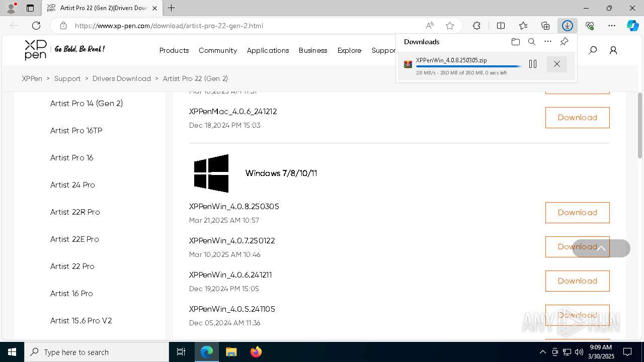Image resolution: width=644 pixels, height=362 pixels.
Task: Select Artist Pro 16TP in sidebar
Action: click(76, 131)
